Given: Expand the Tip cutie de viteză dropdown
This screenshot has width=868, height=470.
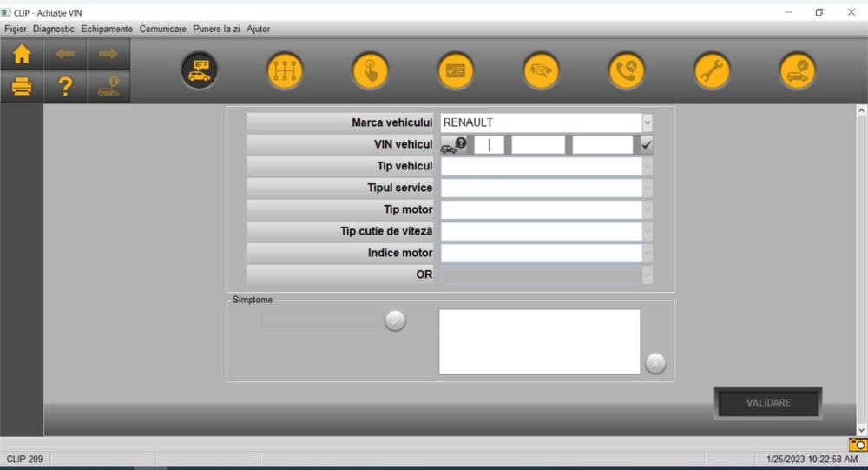Looking at the screenshot, I should coord(648,231).
